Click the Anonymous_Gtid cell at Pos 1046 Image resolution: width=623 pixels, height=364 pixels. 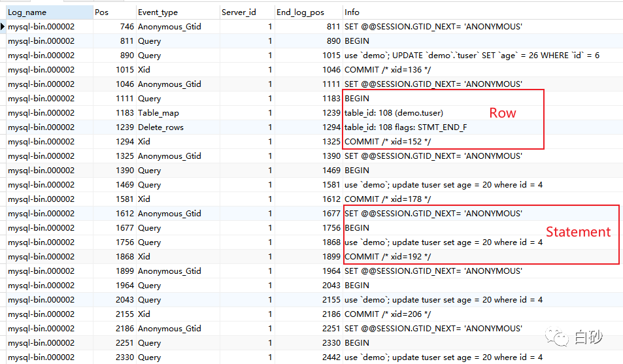pos(178,84)
